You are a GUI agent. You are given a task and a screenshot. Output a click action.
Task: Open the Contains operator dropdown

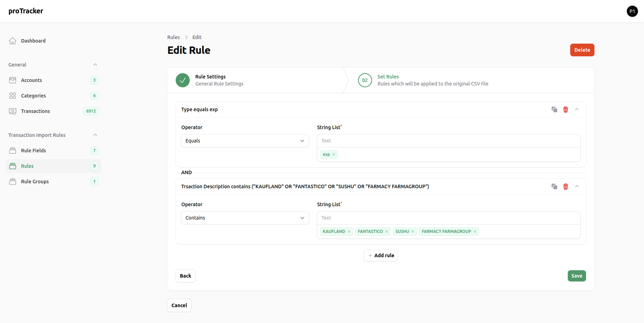[245, 218]
